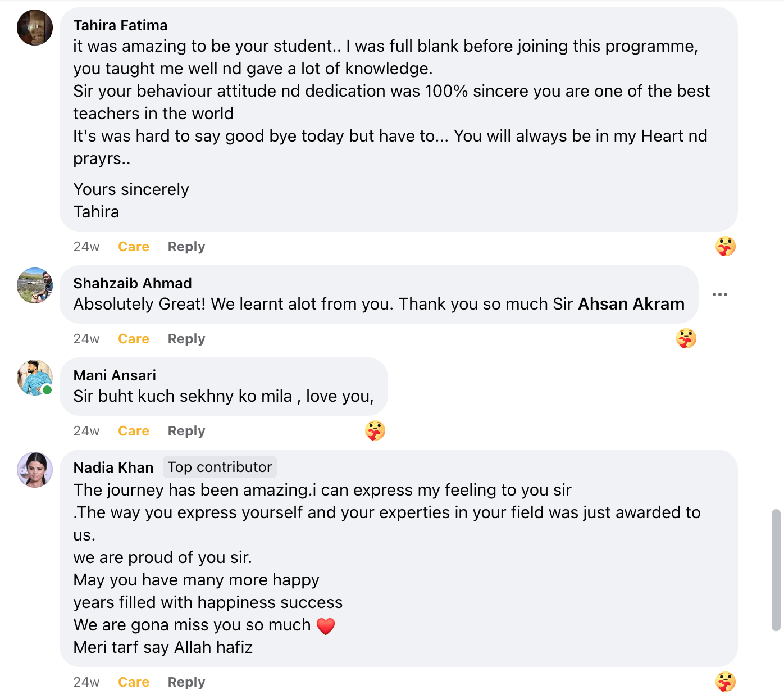Open three-dots menu beside Shahzaib Ahmad's comment
The height and width of the screenshot is (699, 784).
point(719,294)
